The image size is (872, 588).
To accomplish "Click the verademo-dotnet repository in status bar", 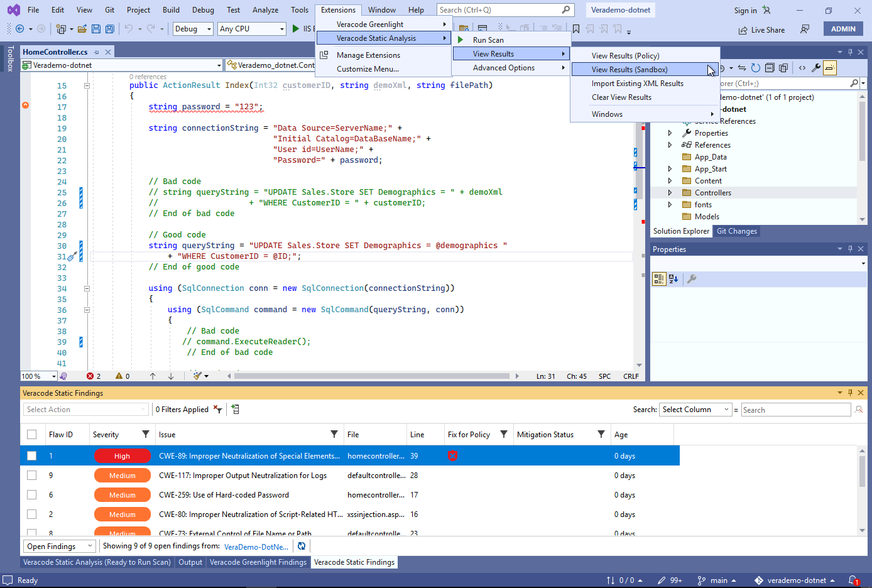I will pyautogui.click(x=795, y=580).
